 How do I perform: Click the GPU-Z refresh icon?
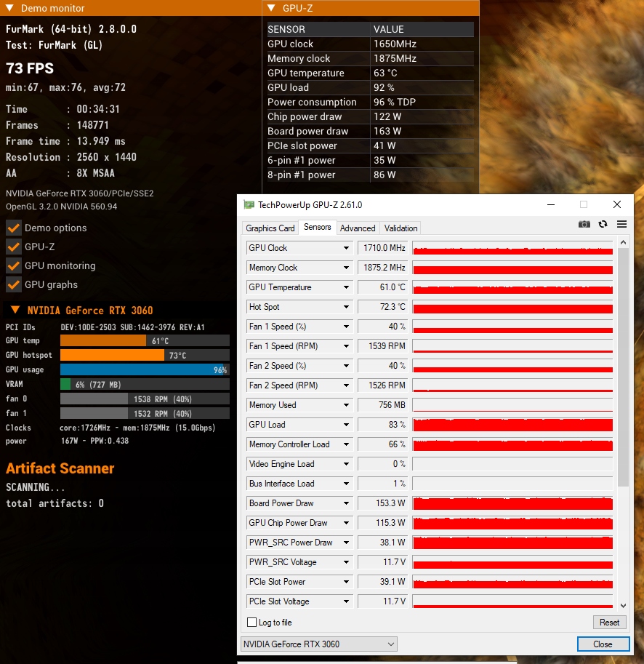pyautogui.click(x=603, y=224)
